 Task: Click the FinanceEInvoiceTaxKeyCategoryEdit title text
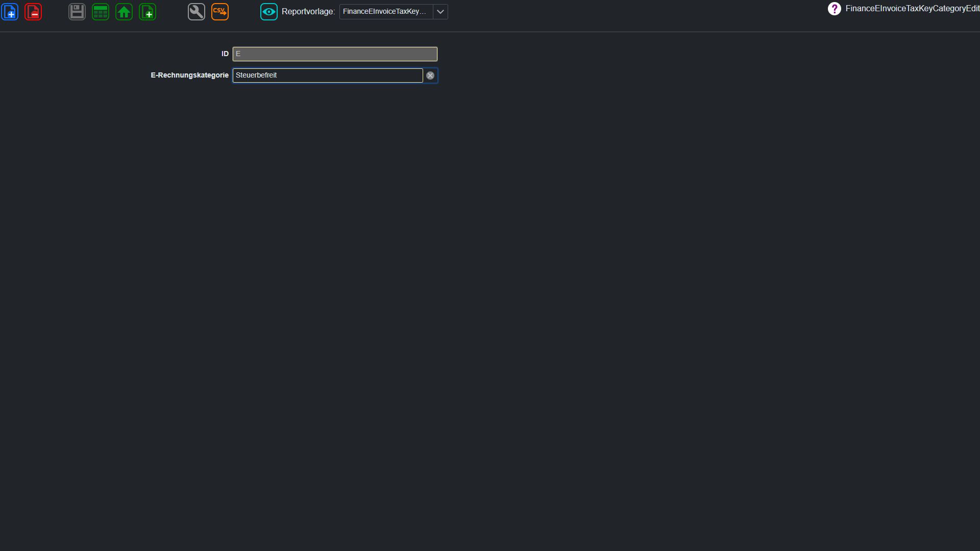913,9
